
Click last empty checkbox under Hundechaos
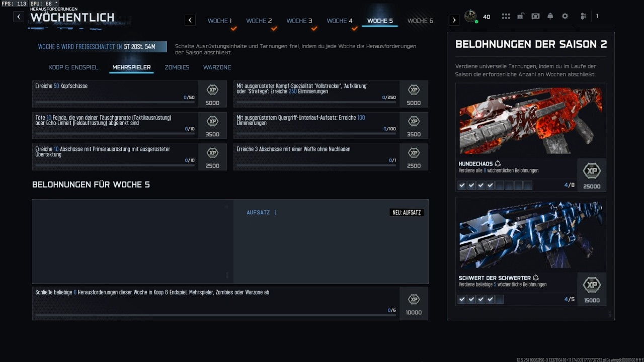[528, 186]
